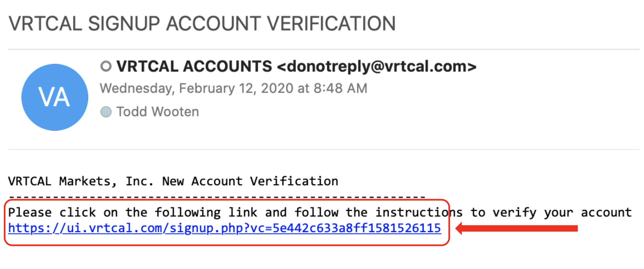This screenshot has height=269, width=644.
Task: Select recipient name Todd Wooten
Action: (158, 112)
